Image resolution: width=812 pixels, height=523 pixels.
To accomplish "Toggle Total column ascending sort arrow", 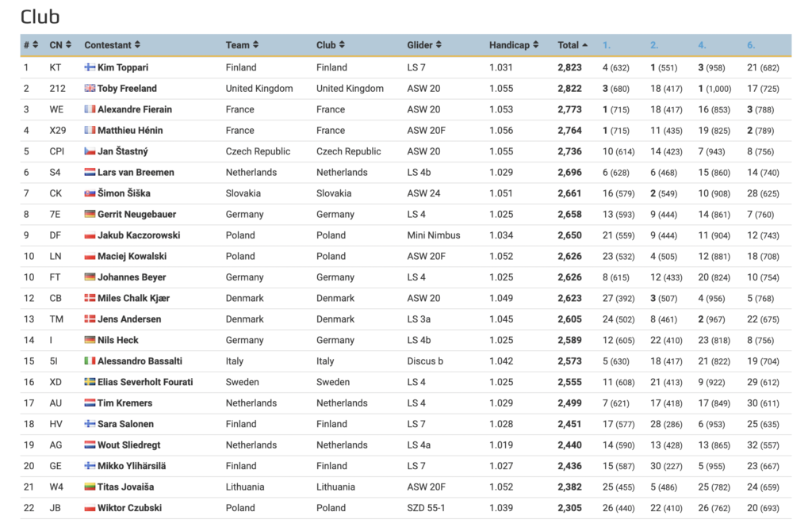I will pos(584,45).
